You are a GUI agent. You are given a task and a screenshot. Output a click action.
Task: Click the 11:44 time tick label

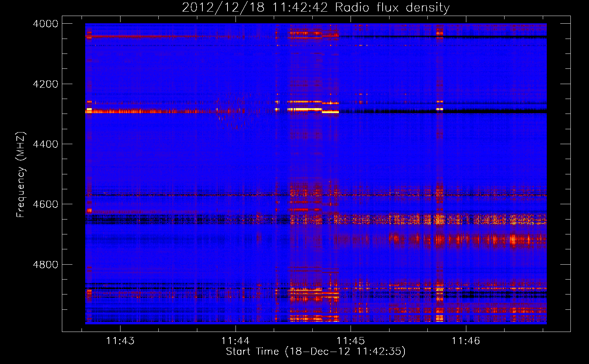[x=235, y=341]
